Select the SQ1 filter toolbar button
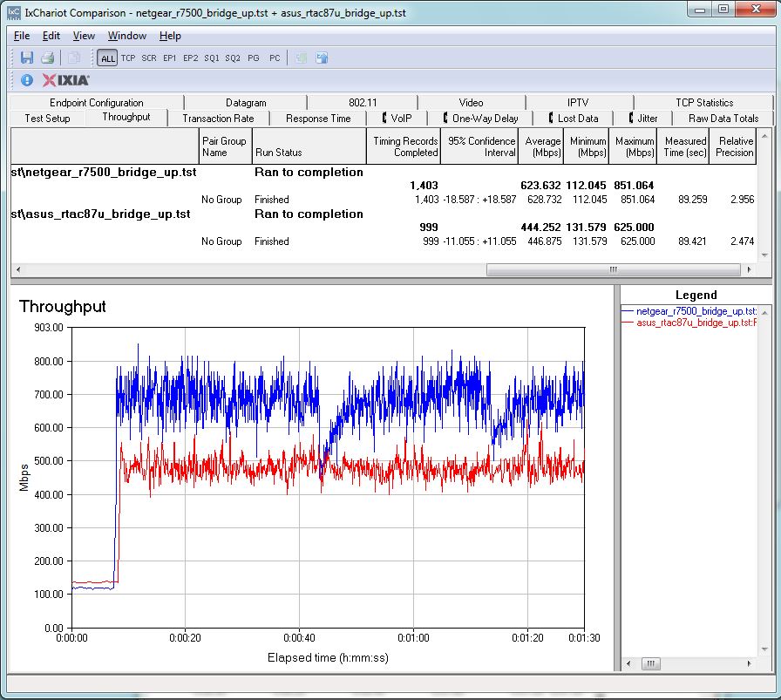This screenshot has height=700, width=781. [x=212, y=58]
